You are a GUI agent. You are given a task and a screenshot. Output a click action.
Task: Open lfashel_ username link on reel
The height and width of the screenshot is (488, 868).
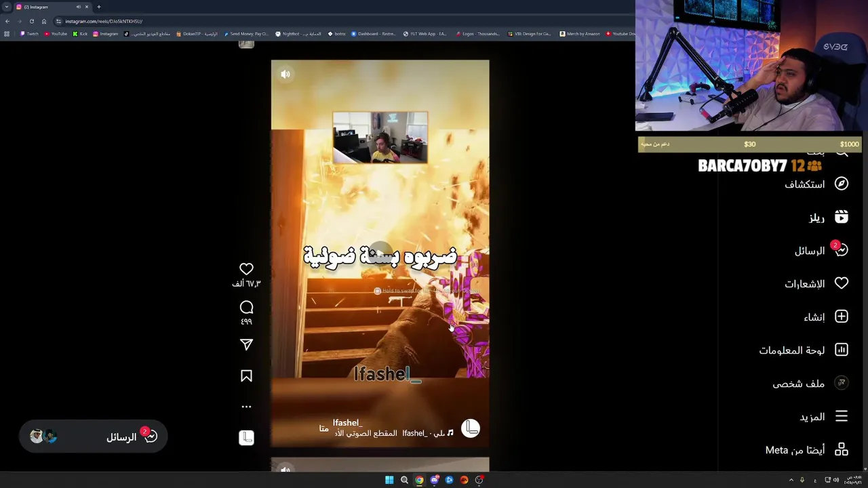point(347,422)
